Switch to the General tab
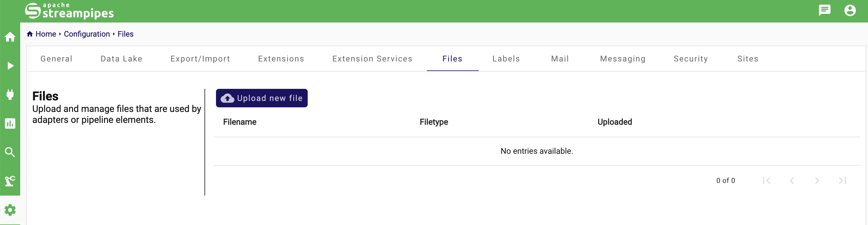This screenshot has width=868, height=225. point(56,59)
